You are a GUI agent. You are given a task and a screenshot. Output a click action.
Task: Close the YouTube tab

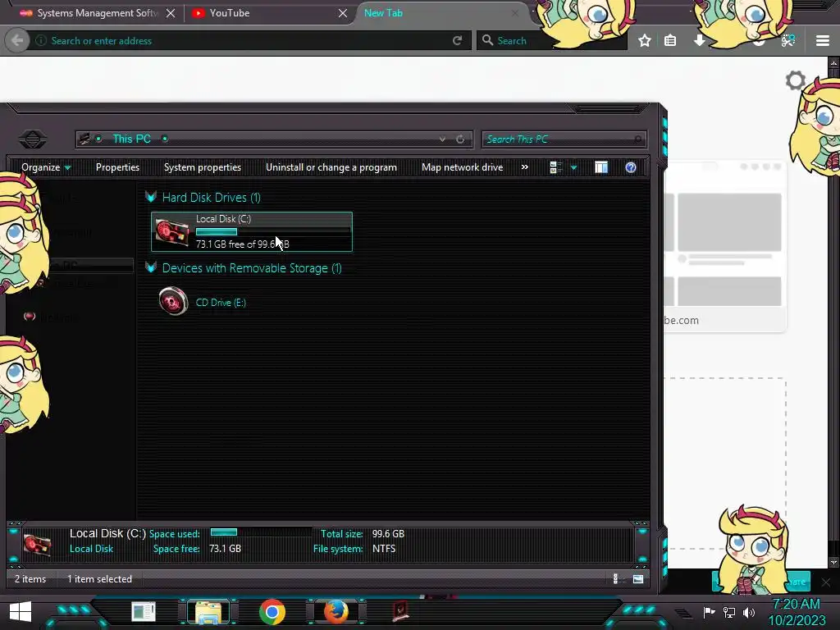343,13
